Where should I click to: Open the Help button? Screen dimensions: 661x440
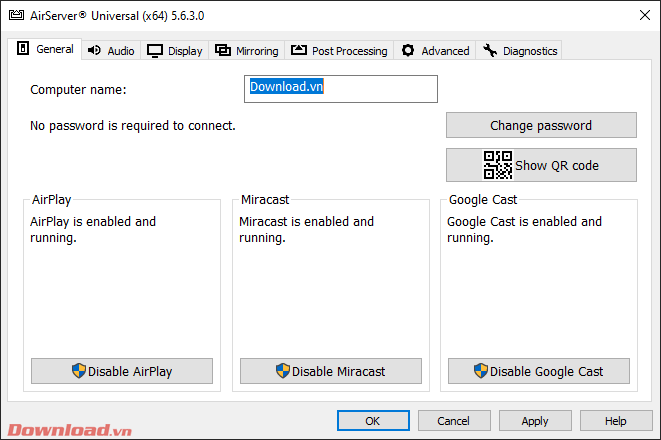click(x=616, y=421)
